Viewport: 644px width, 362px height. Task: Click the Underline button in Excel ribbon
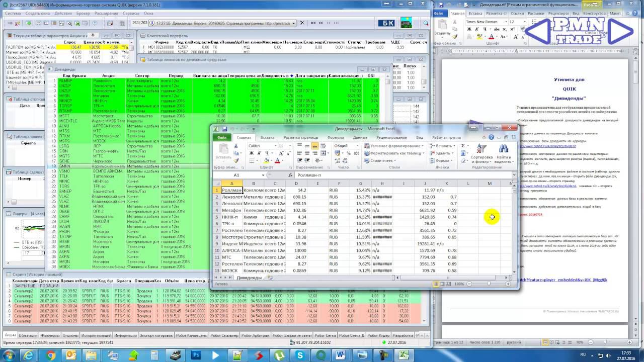pos(266,153)
